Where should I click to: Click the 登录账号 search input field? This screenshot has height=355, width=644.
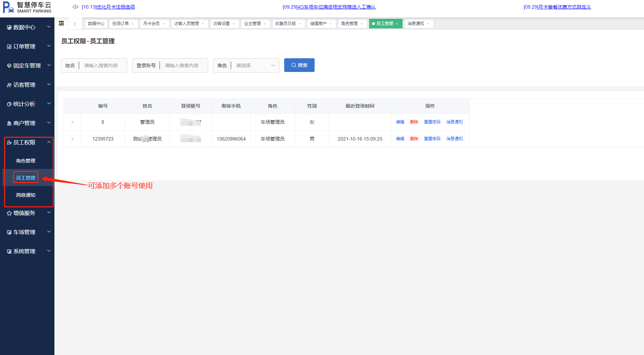184,65
